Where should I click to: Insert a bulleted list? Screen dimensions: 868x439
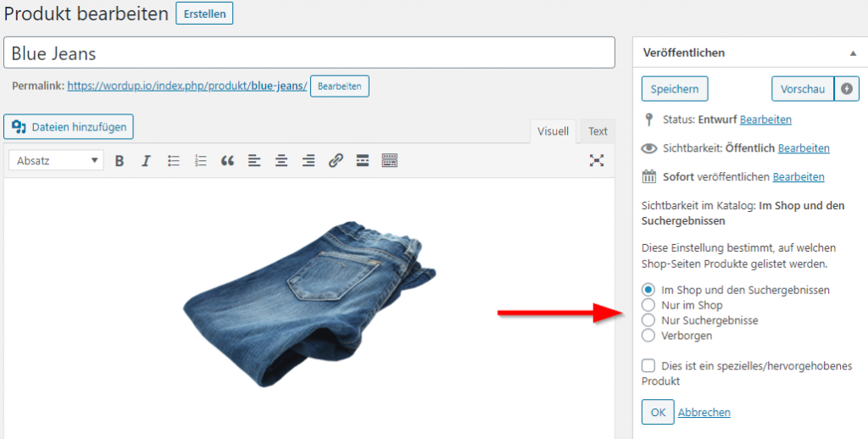click(x=174, y=160)
